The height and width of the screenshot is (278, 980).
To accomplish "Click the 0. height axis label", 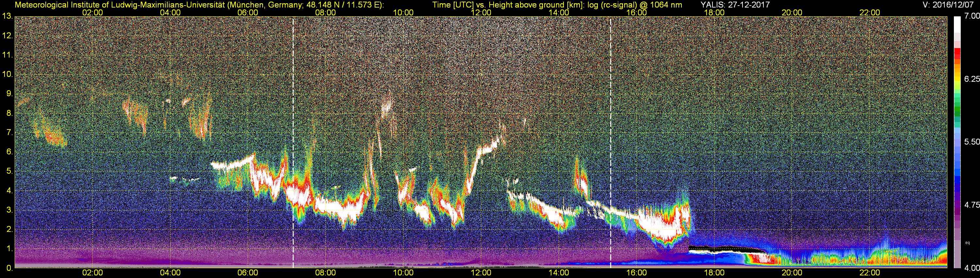I will click(x=9, y=268).
